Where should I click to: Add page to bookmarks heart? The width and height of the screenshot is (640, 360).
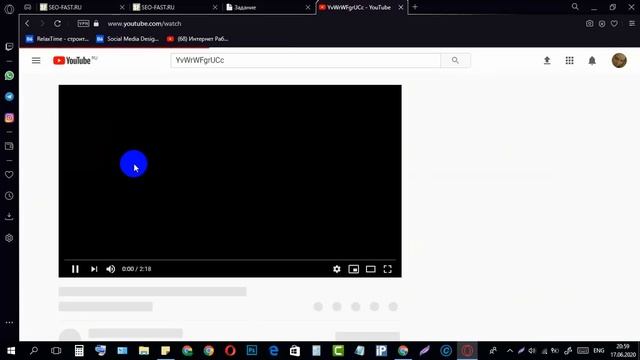[x=614, y=24]
